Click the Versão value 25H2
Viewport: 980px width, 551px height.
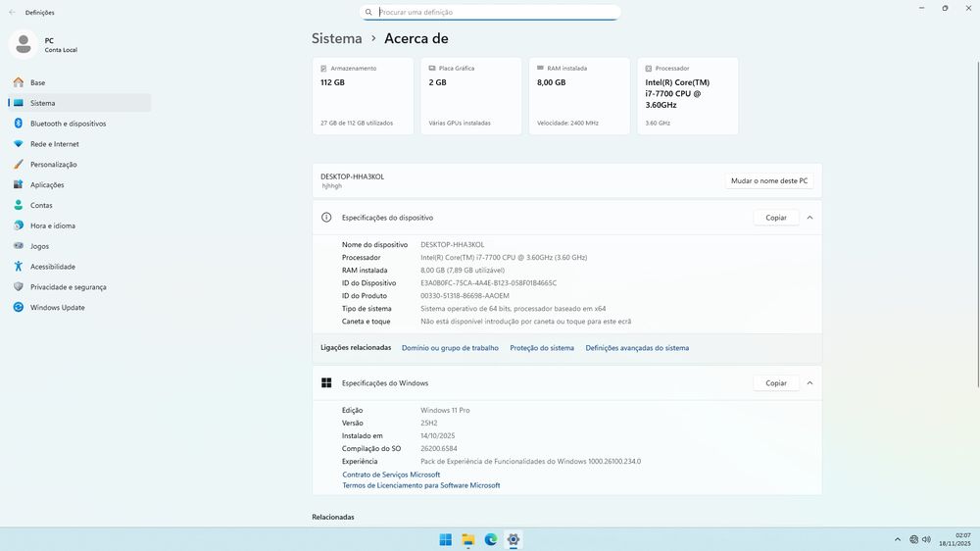[x=429, y=423]
